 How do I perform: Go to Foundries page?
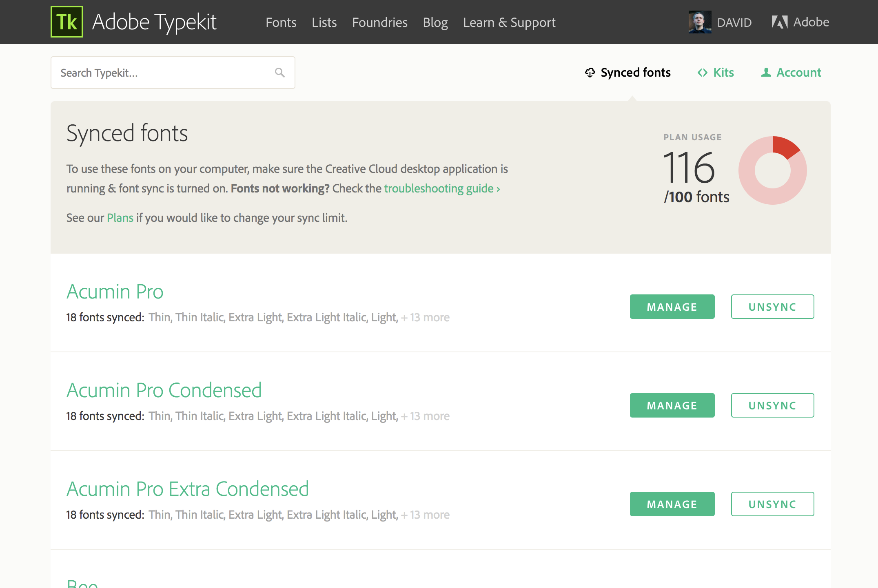click(x=380, y=22)
